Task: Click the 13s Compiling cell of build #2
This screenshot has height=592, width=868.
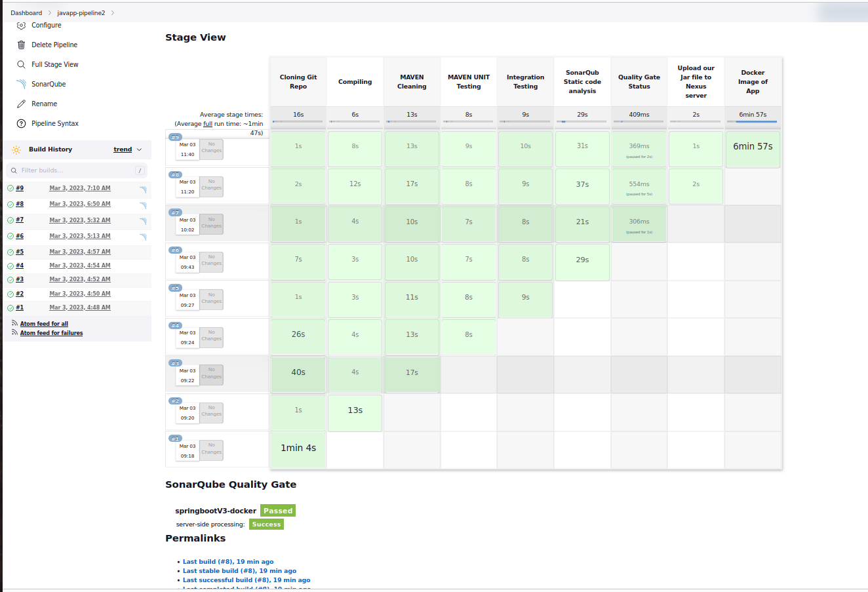Action: tap(355, 412)
